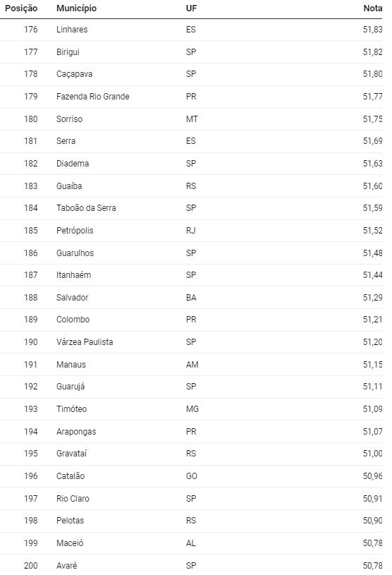Click the 51,09 score for Timóteo

coord(372,409)
